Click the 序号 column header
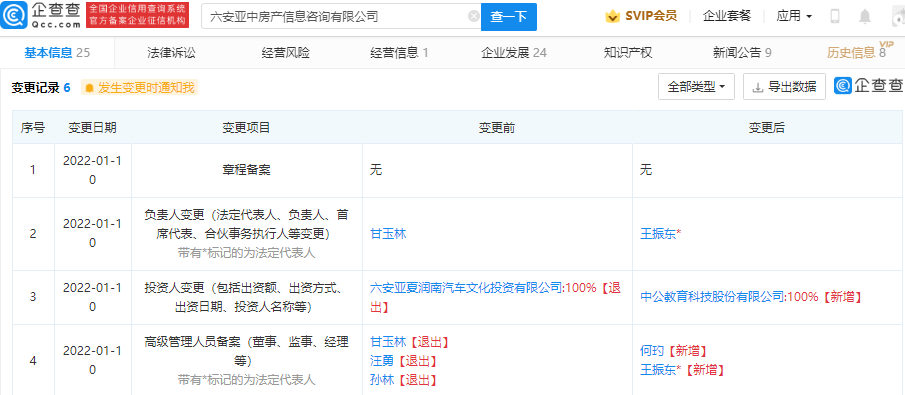Viewport: 905px width, 395px height. click(33, 128)
